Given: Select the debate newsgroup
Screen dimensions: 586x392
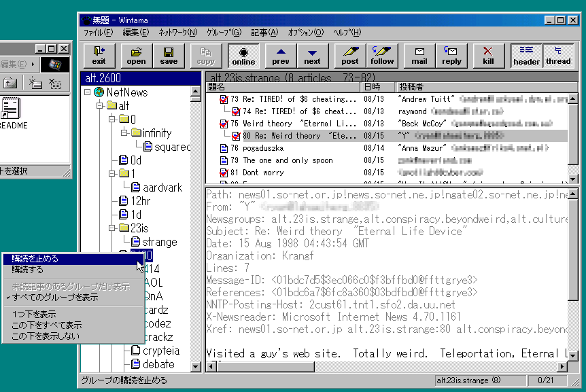Looking at the screenshot, I should (158, 364).
